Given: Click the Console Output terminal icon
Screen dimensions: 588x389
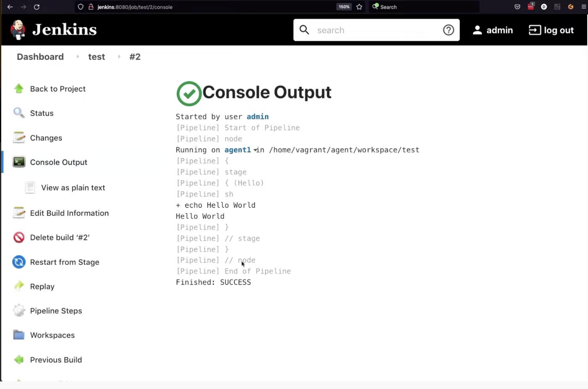Looking at the screenshot, I should pos(19,162).
